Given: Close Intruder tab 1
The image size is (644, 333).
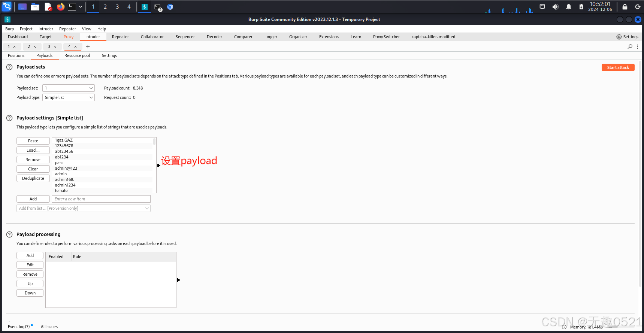Looking at the screenshot, I should click(x=14, y=47).
